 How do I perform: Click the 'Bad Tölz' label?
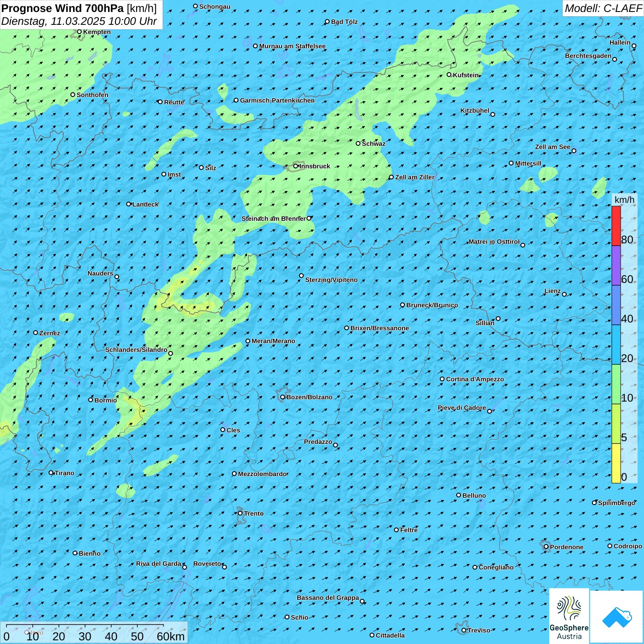point(344,22)
